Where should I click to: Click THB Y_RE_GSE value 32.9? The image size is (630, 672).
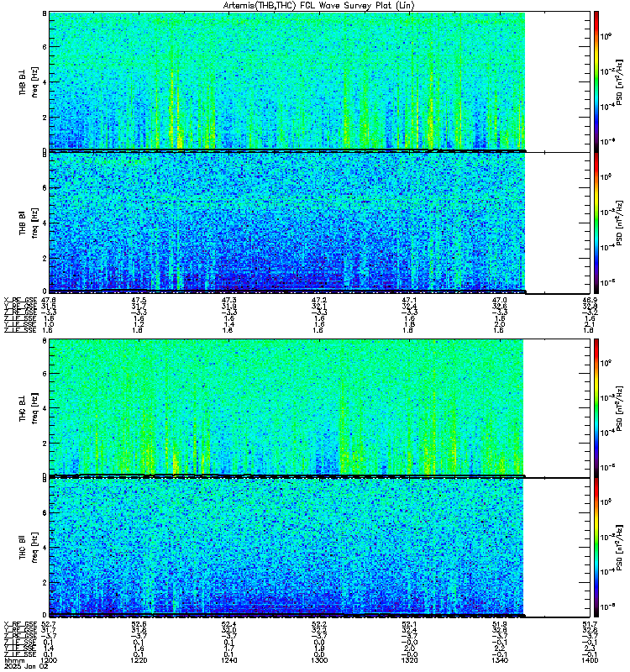(x=590, y=307)
